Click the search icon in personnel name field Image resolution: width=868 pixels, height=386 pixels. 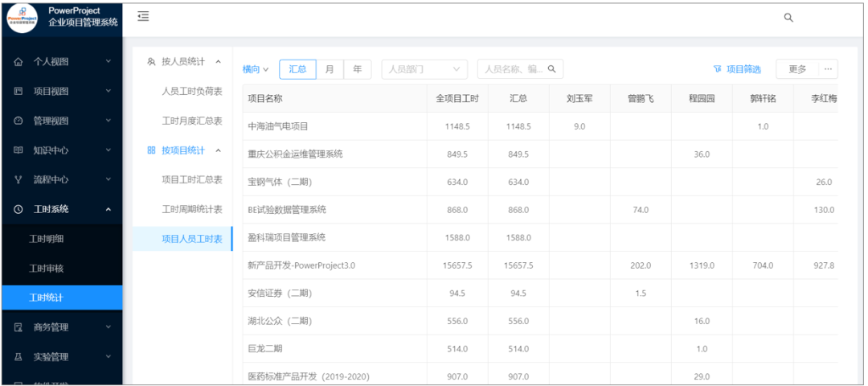551,69
